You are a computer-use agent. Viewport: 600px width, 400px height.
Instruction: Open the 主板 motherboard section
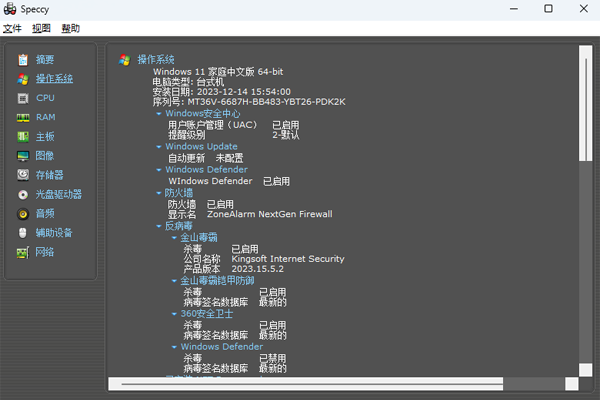45,137
